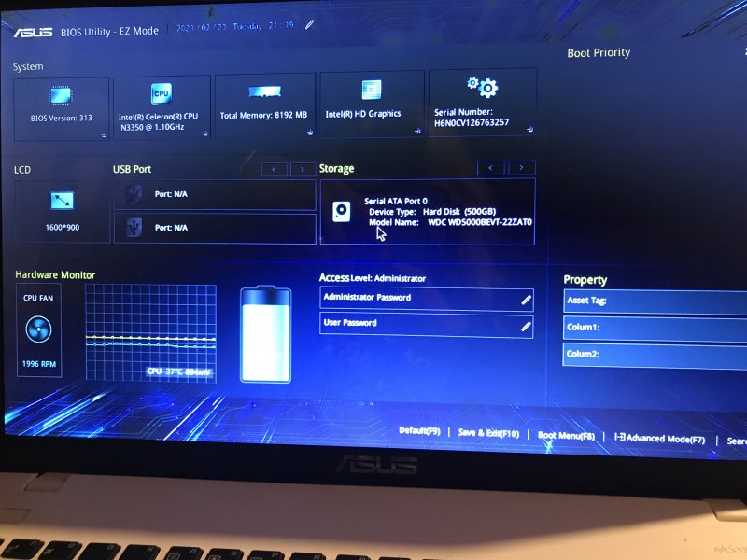Click the model name 'WDC WD5000BEVT-22ZAT0'
This screenshot has height=560, width=747.
click(x=480, y=222)
